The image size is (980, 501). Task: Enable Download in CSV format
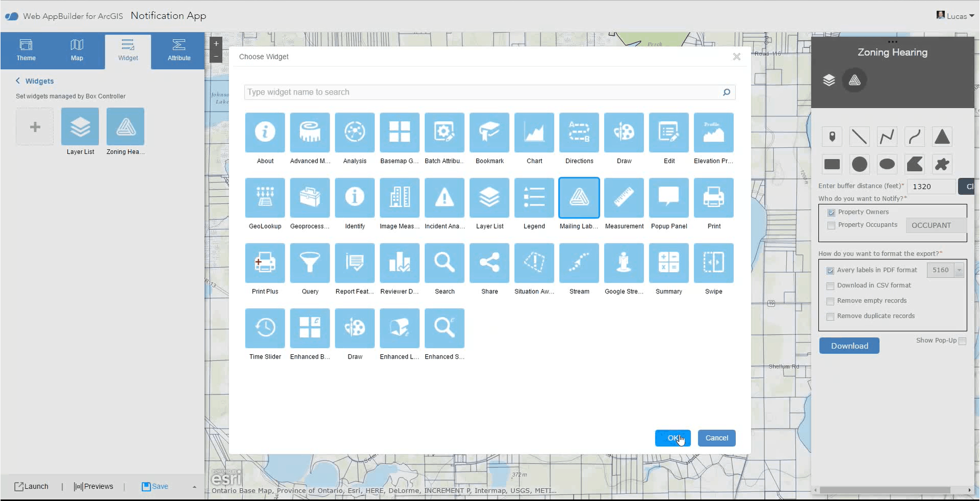830,286
